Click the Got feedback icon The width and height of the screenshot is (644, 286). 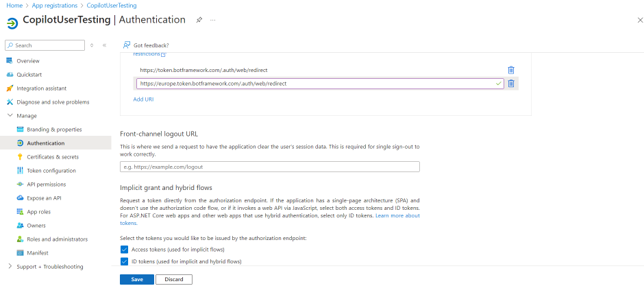pos(127,45)
